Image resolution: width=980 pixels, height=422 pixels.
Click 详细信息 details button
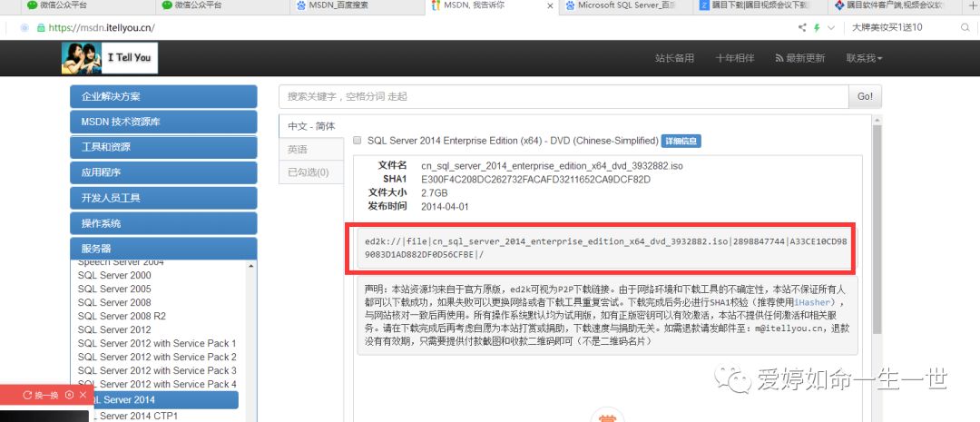click(x=681, y=142)
